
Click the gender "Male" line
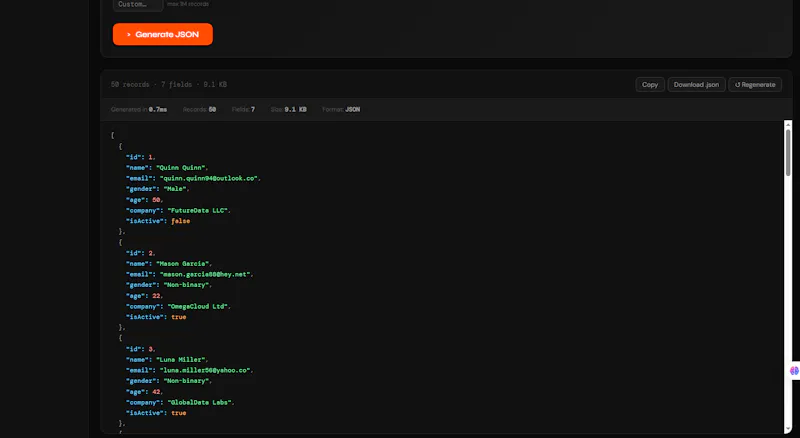tap(157, 189)
